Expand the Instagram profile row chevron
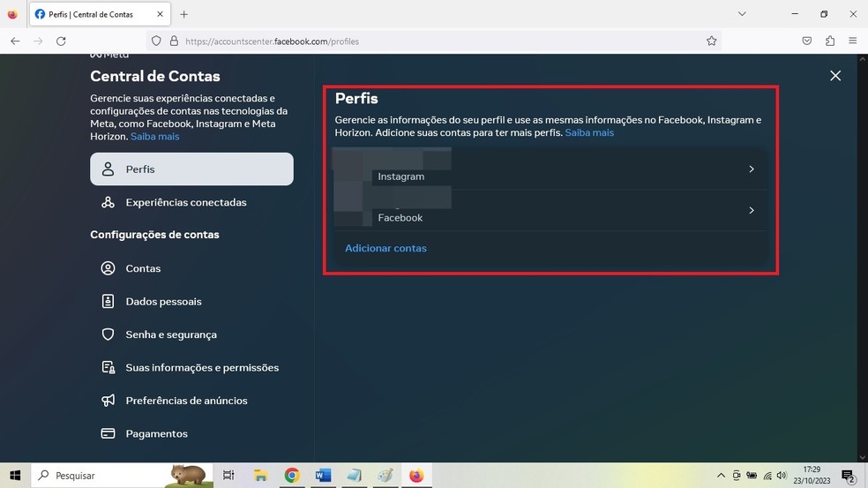The image size is (868, 488). pyautogui.click(x=752, y=169)
